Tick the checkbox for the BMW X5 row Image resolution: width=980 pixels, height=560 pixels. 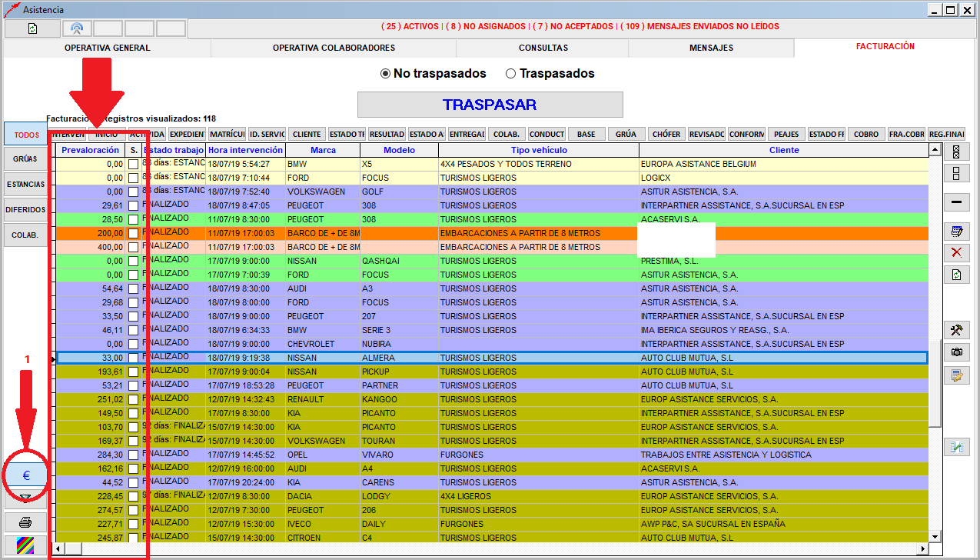pos(134,164)
